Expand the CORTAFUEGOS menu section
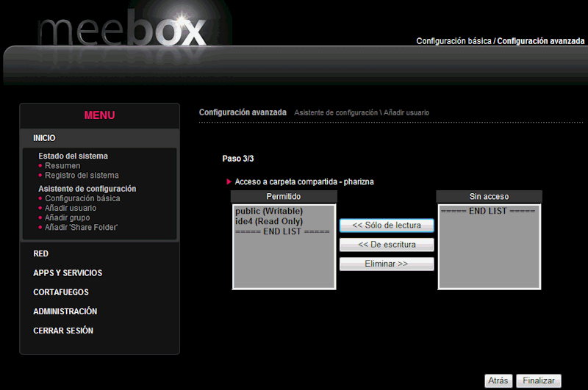The image size is (588, 390). pyautogui.click(x=61, y=292)
